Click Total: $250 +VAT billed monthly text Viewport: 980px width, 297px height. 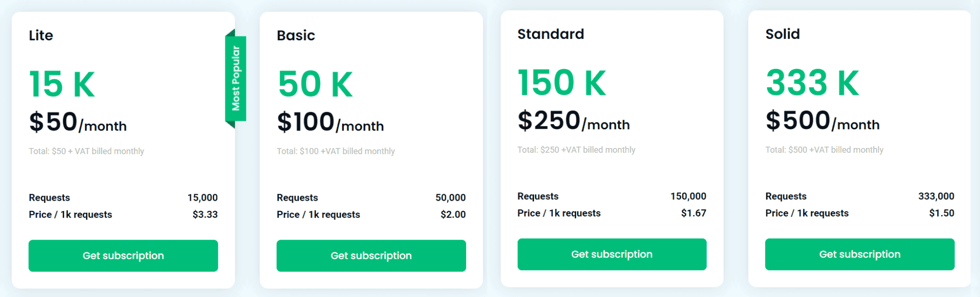pyautogui.click(x=576, y=150)
